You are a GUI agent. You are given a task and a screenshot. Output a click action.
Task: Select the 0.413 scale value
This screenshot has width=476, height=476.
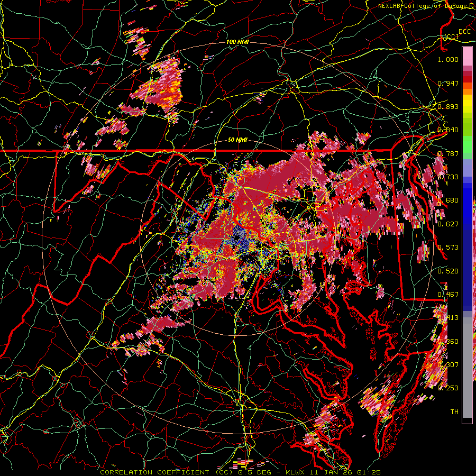coord(448,318)
